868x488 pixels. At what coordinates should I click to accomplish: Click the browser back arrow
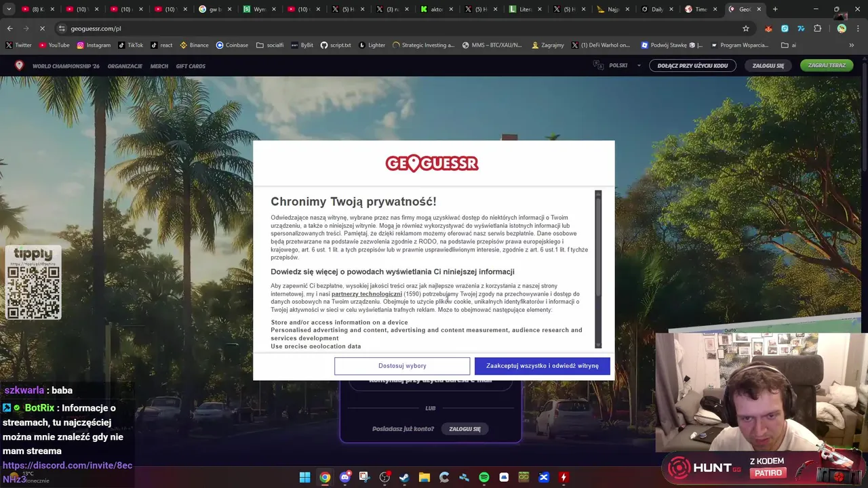(10, 28)
